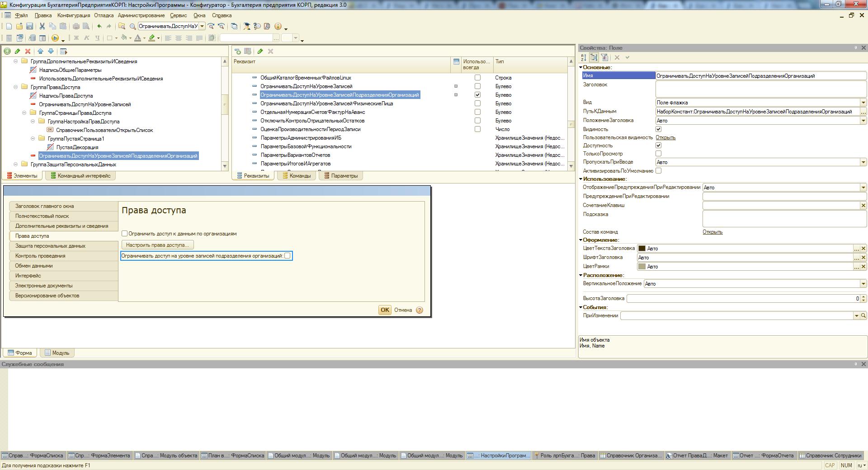Toggle 'use always' for ОграничиватьДоступНаУровнеЗаписей row
Screen dimensions: 868x470
[x=477, y=86]
